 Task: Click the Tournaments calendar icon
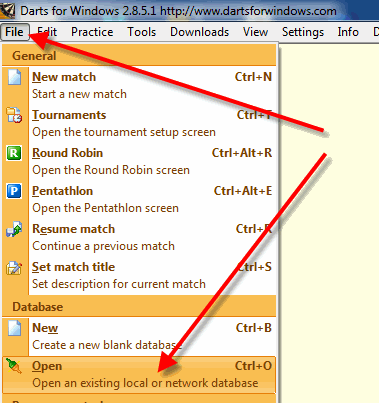(14, 115)
